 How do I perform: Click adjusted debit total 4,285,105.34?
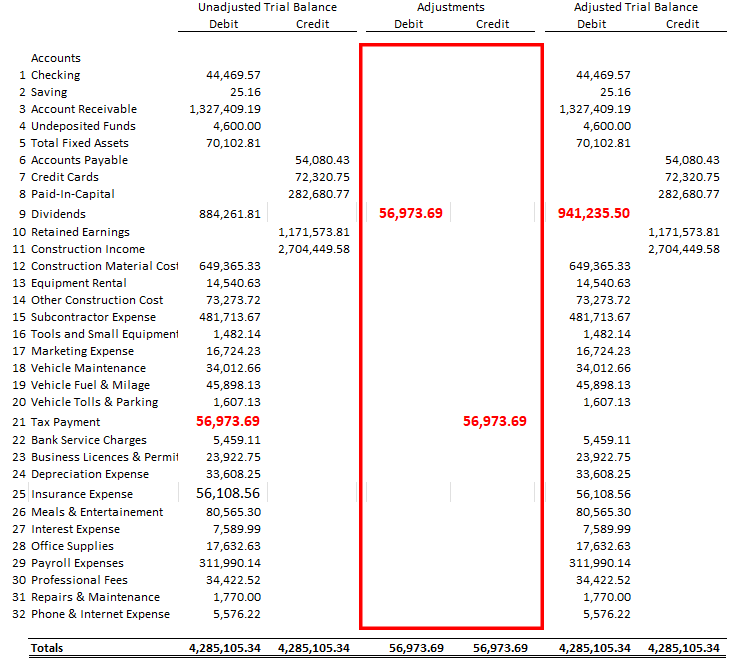coord(595,648)
